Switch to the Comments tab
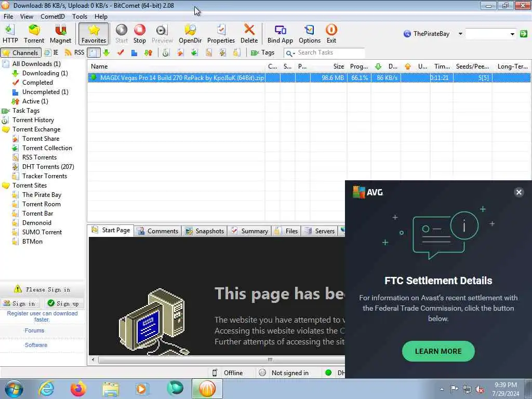 [x=158, y=231]
